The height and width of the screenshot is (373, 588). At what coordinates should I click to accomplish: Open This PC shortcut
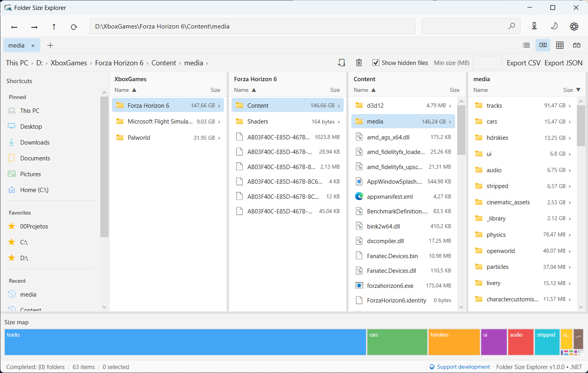pos(30,111)
